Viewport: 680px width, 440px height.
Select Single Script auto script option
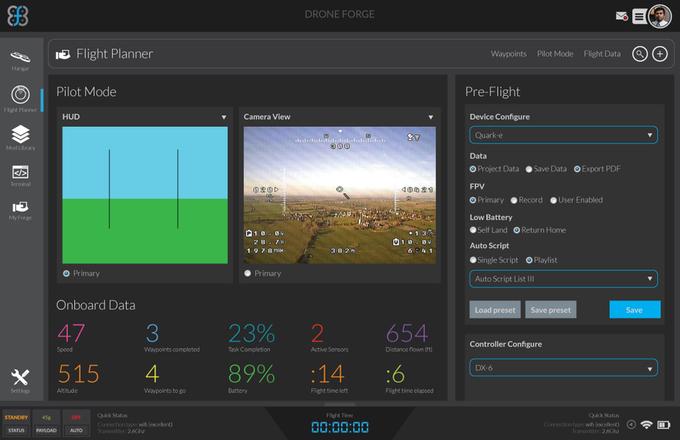[x=473, y=260]
